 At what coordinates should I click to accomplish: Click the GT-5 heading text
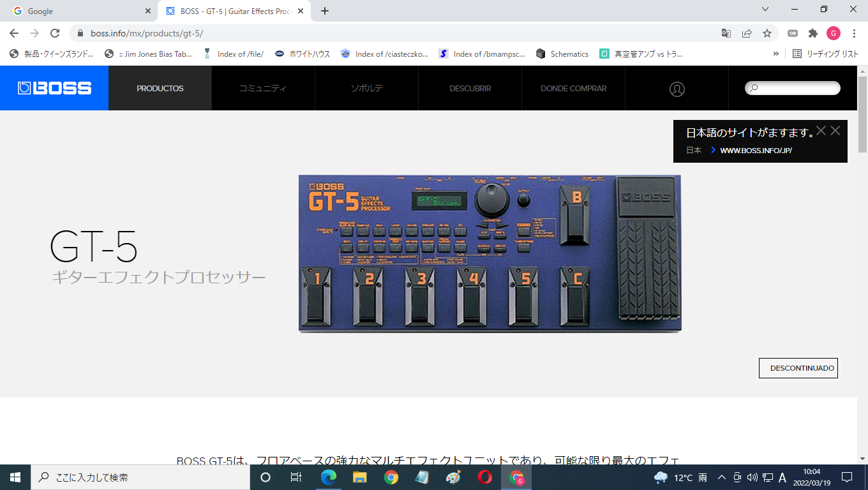94,246
